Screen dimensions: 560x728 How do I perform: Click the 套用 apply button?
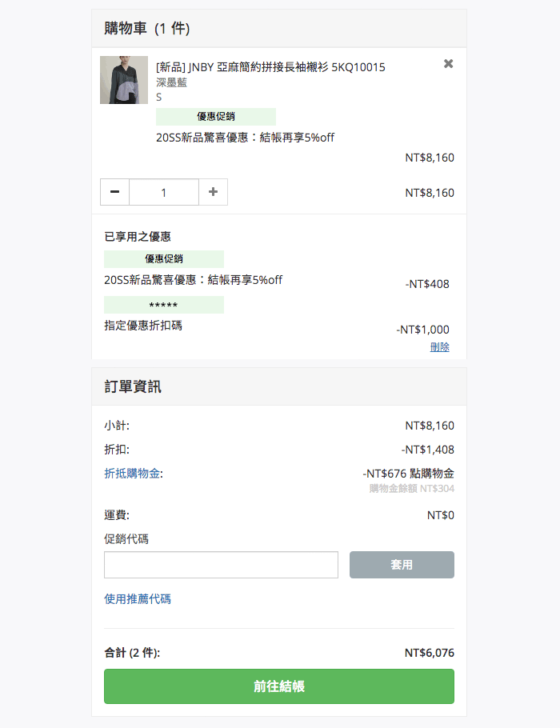[402, 565]
